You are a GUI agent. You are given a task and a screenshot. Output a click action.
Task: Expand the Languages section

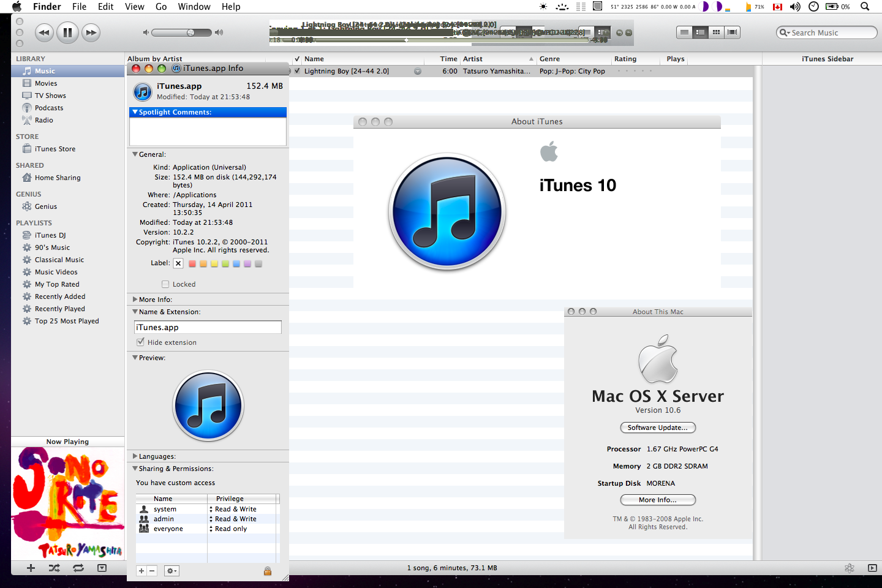(x=135, y=456)
